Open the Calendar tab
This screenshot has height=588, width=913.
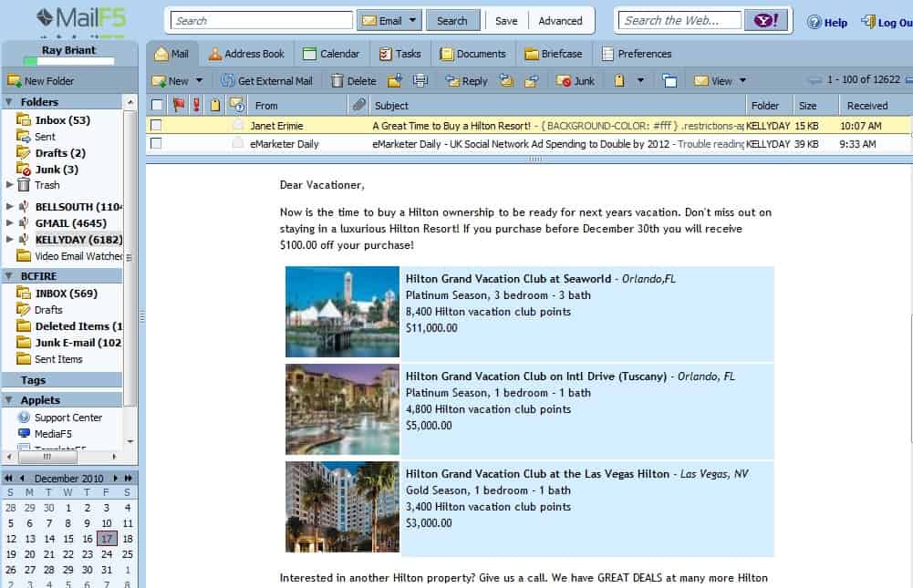tap(331, 54)
